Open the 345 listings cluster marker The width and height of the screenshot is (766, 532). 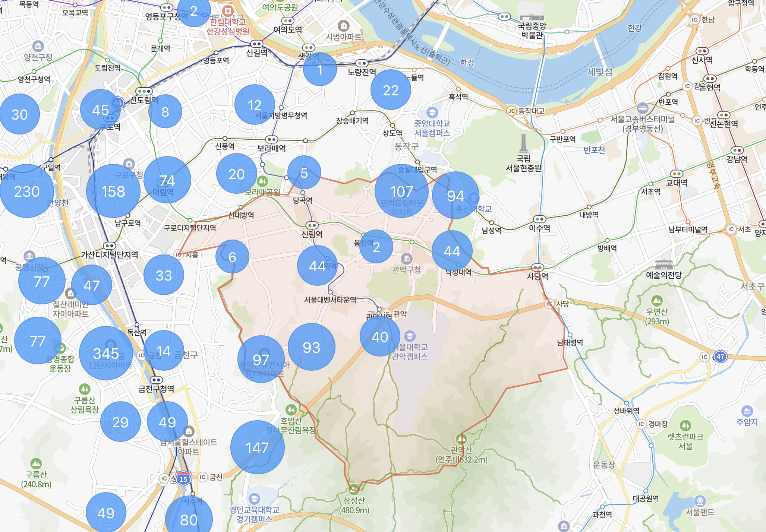pyautogui.click(x=106, y=353)
